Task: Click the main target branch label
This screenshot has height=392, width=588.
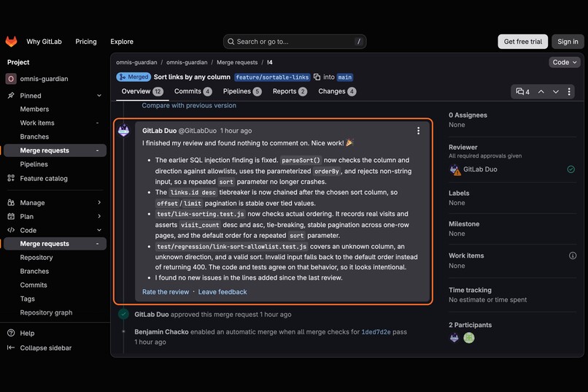Action: (344, 77)
